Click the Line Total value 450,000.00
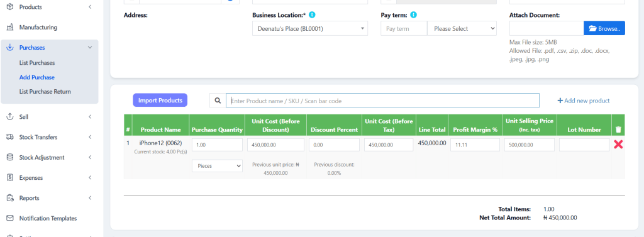 431,143
